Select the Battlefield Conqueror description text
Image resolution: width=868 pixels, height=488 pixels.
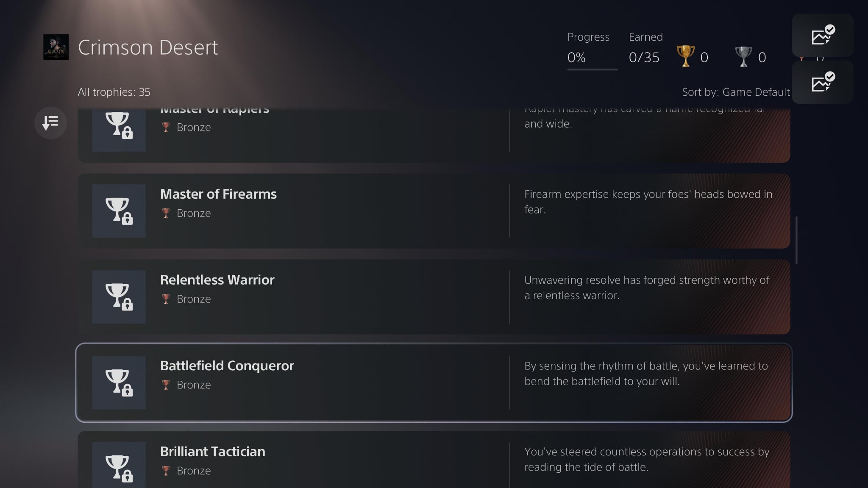(645, 374)
